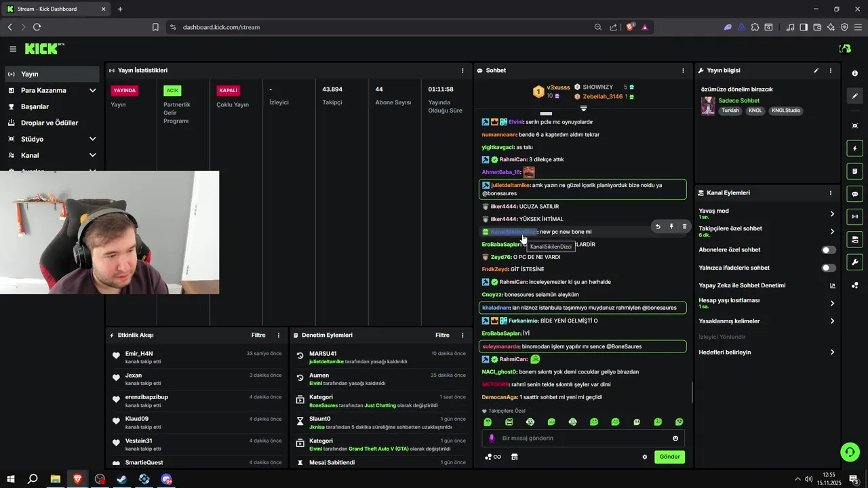The width and height of the screenshot is (868, 488).
Task: Open Filtre in Etkinlik Akışı panel
Action: tap(258, 335)
